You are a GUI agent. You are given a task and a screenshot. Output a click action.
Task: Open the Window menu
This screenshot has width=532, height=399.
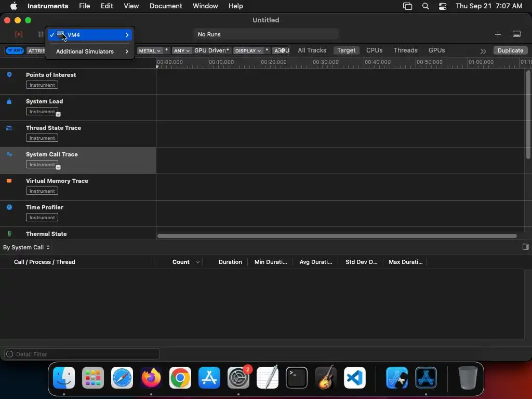[x=205, y=6]
